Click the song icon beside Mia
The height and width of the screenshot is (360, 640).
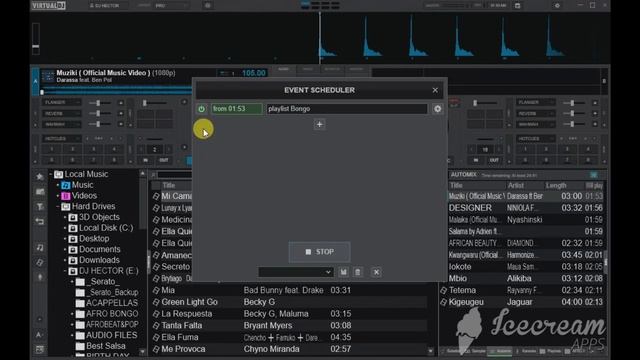(156, 290)
